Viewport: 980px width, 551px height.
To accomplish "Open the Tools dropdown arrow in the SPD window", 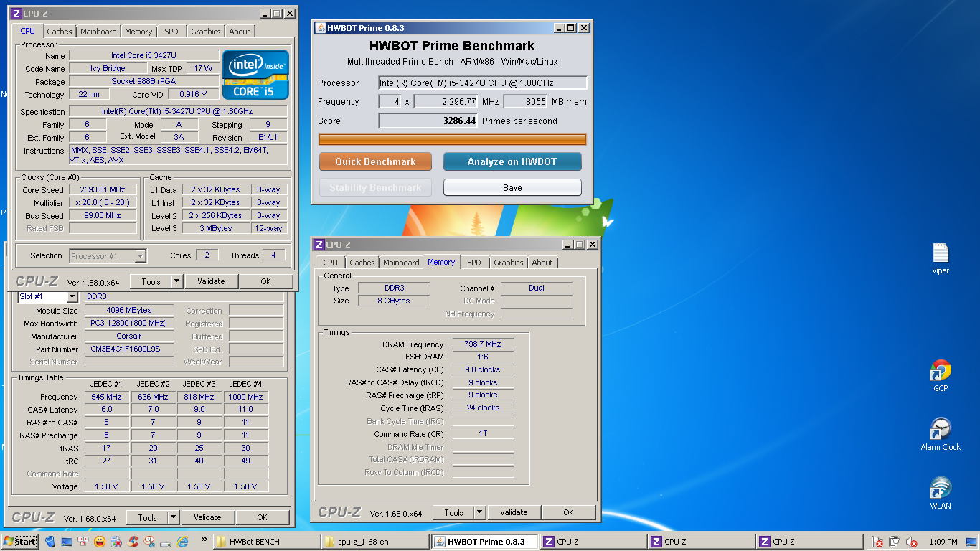I will (173, 517).
